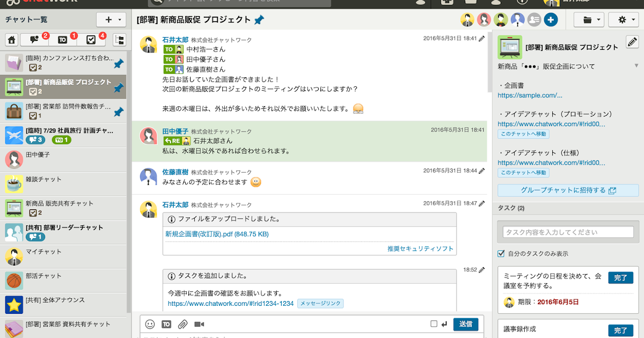Uncheck 自分のタスクのみ表示 checkbox
Viewport: 644px width, 338px height.
(501, 253)
